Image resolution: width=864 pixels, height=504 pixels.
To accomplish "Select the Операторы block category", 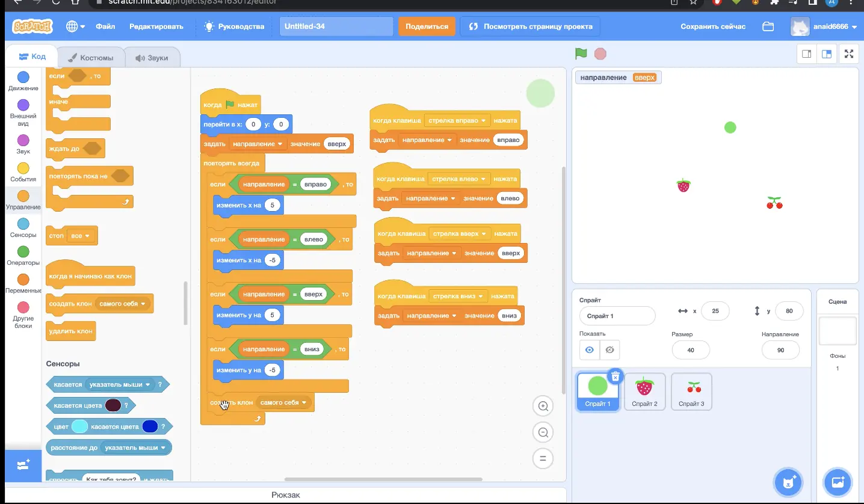I will [x=23, y=256].
